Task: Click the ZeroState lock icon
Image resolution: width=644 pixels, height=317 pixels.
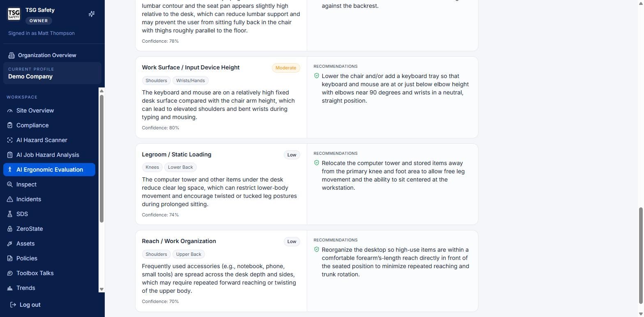Action: [10, 229]
